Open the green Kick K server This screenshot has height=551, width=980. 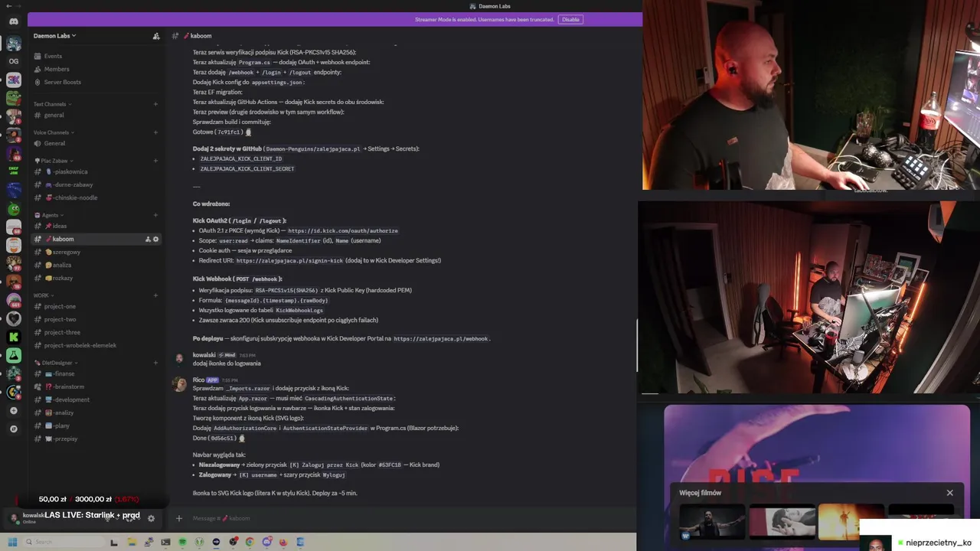14,337
